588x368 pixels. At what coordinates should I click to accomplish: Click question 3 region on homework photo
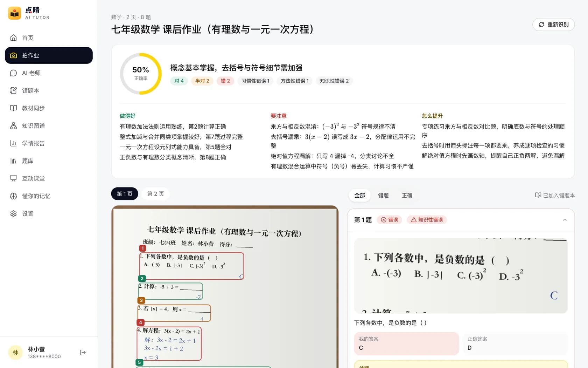tap(174, 313)
